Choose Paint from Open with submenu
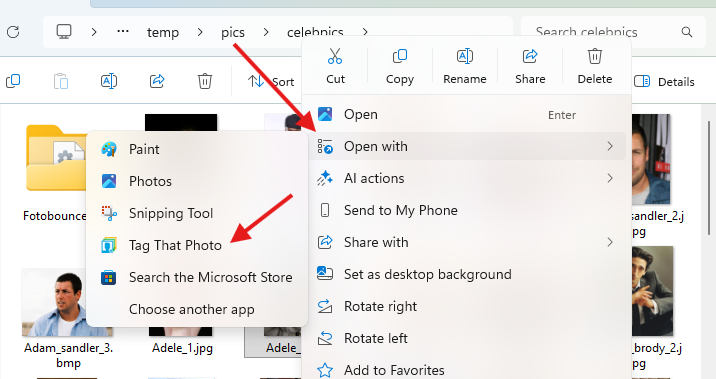 [197, 149]
